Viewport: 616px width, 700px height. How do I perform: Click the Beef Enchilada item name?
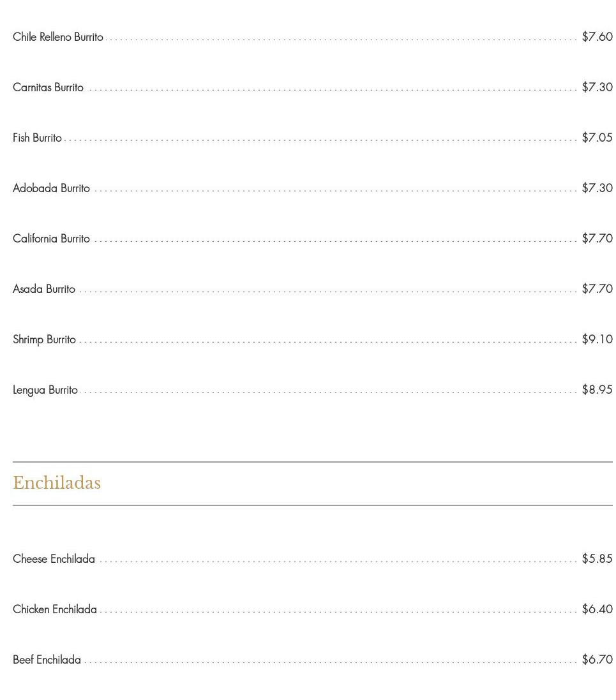click(47, 660)
